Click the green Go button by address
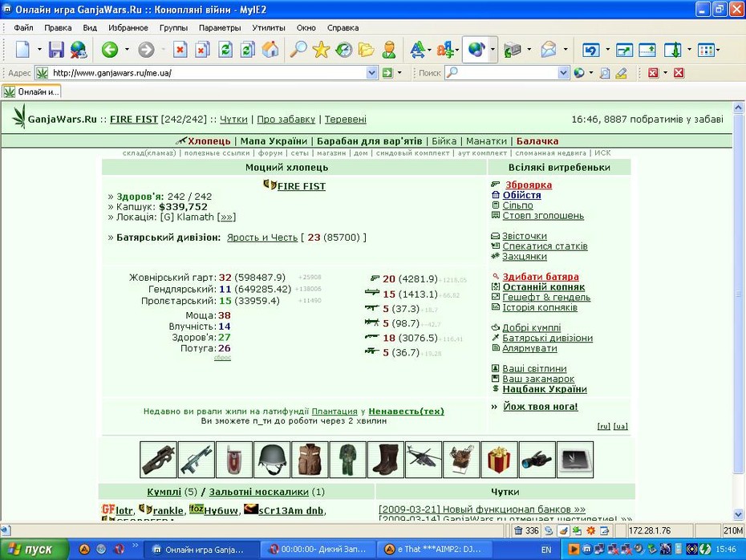 coord(387,73)
